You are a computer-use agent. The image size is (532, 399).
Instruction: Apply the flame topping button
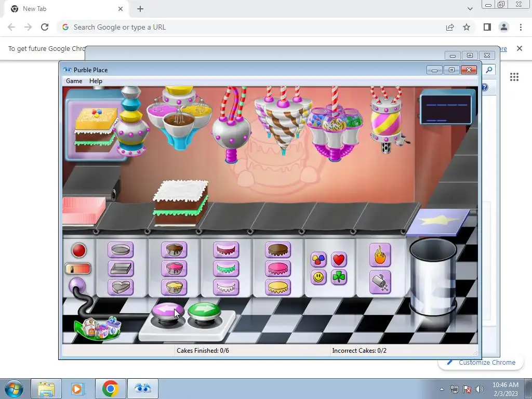point(380,255)
